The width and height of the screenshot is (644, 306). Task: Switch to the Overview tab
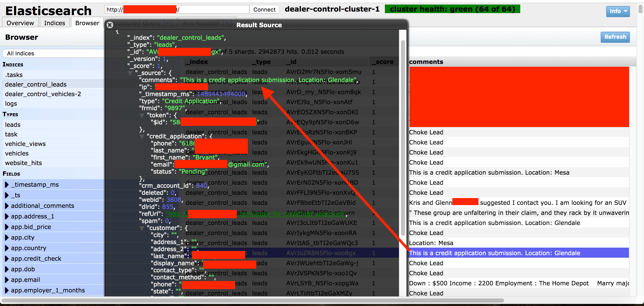coord(20,23)
